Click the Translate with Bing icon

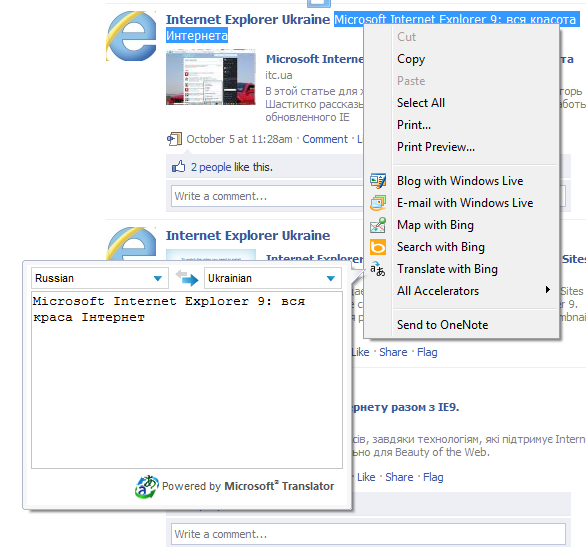click(378, 269)
